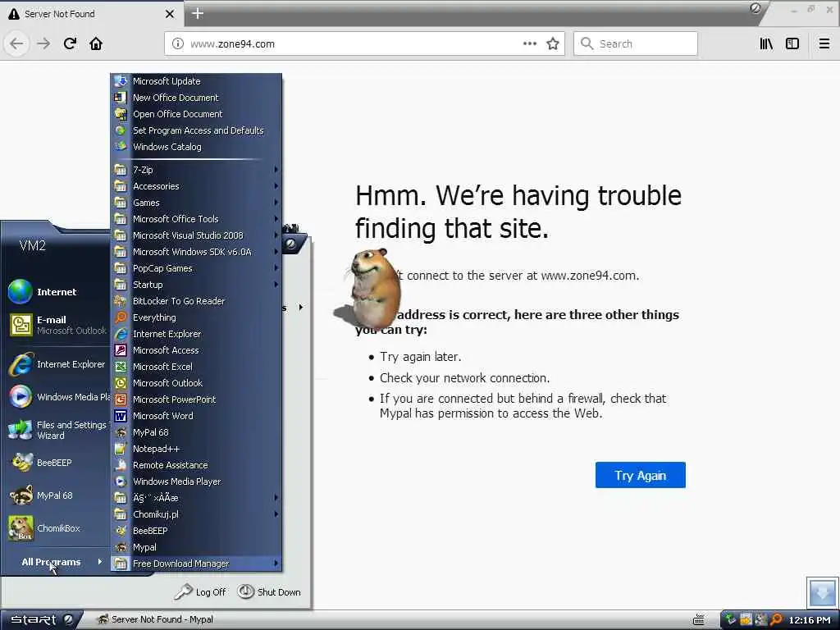Launch MyPal 68 from All Programs list
The height and width of the screenshot is (630, 840).
point(196,432)
